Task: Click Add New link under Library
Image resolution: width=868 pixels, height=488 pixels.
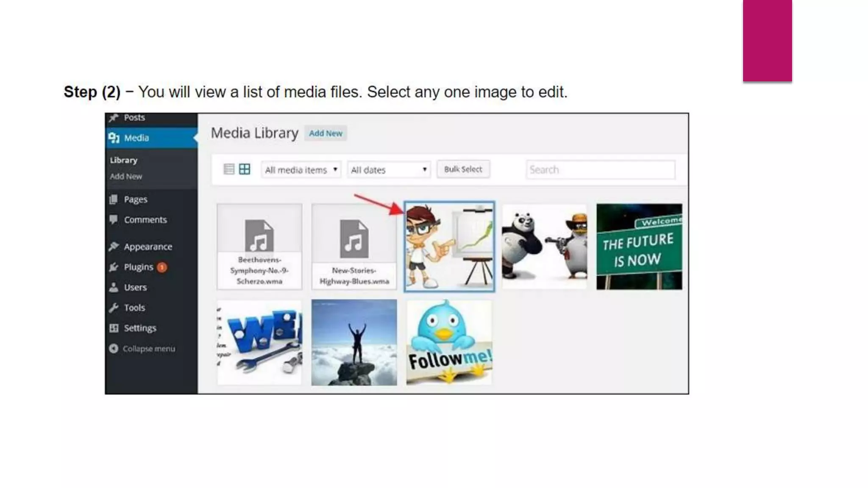Action: [x=126, y=177]
